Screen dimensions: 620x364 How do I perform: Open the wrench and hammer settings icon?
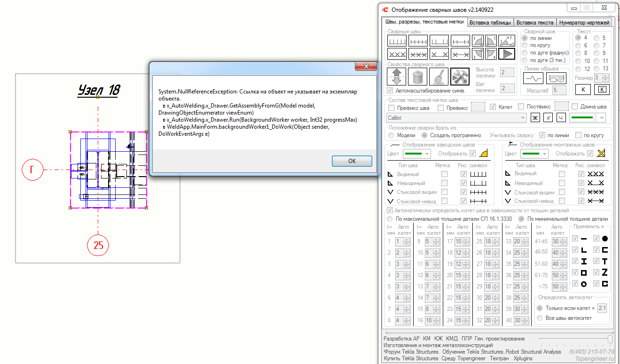460,76
